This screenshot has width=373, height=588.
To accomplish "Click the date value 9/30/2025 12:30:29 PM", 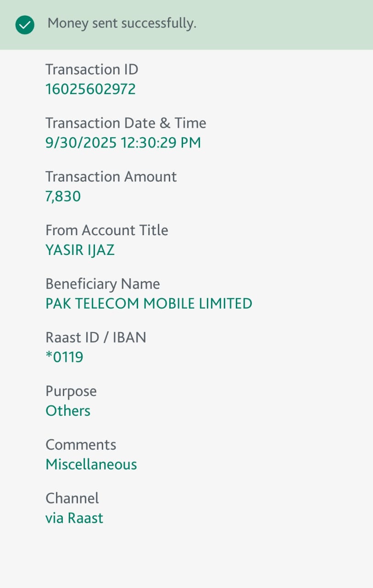I will pyautogui.click(x=123, y=143).
